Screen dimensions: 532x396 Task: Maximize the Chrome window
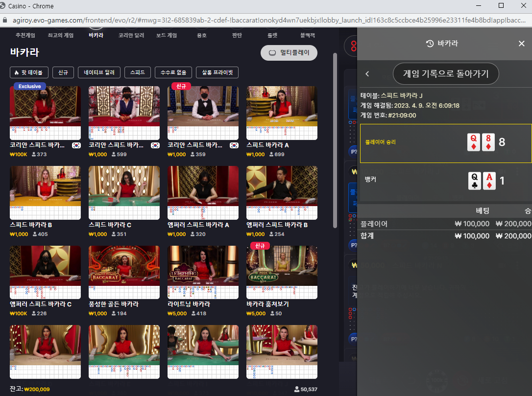click(x=501, y=6)
